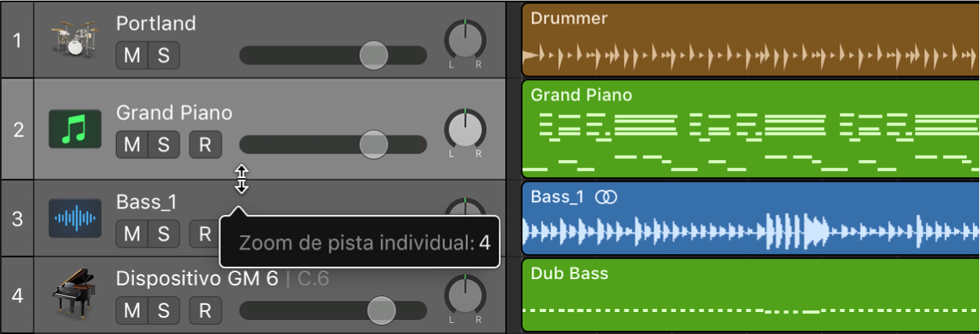Click the Dispositivo GM 6 piano icon
This screenshot has height=334, width=980.
(74, 296)
